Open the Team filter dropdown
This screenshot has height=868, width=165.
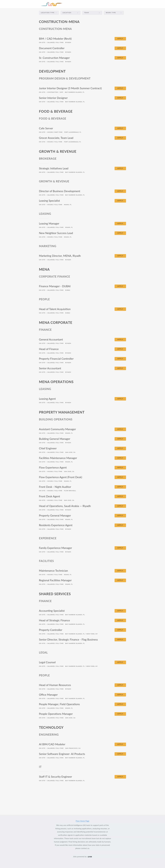click(x=92, y=13)
